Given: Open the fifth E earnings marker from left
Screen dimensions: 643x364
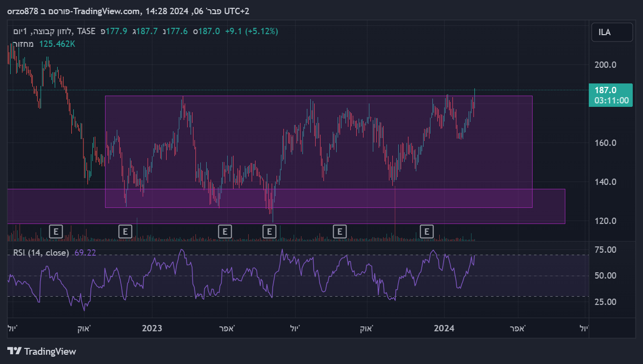Looking at the screenshot, I should pyautogui.click(x=340, y=231).
